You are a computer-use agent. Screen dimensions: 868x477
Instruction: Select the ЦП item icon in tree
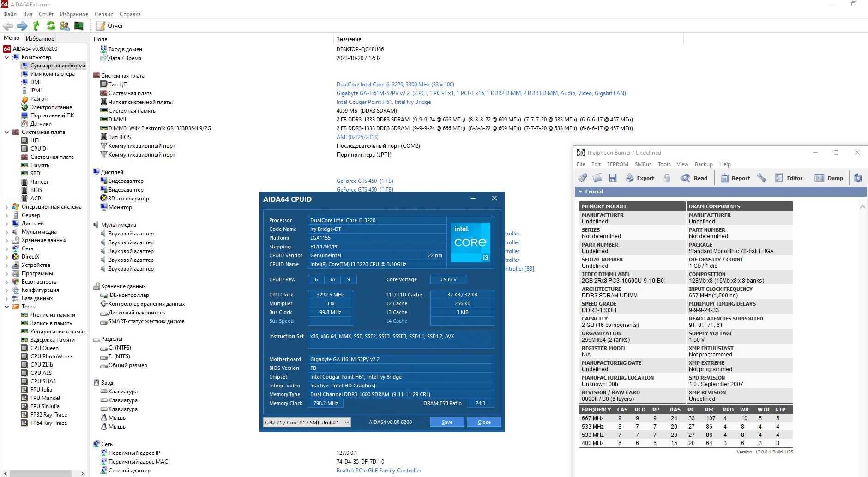[x=24, y=140]
